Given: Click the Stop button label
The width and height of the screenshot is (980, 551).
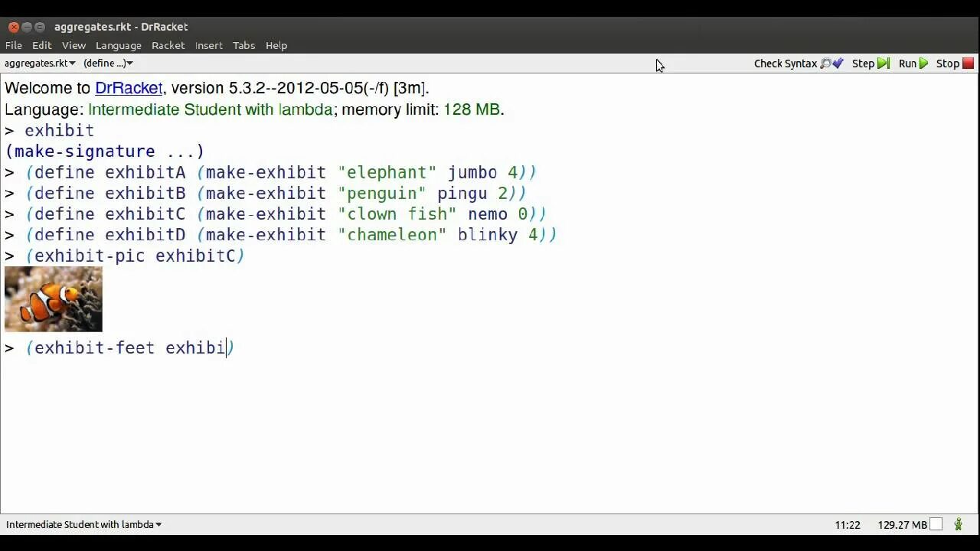Looking at the screenshot, I should pyautogui.click(x=948, y=64).
